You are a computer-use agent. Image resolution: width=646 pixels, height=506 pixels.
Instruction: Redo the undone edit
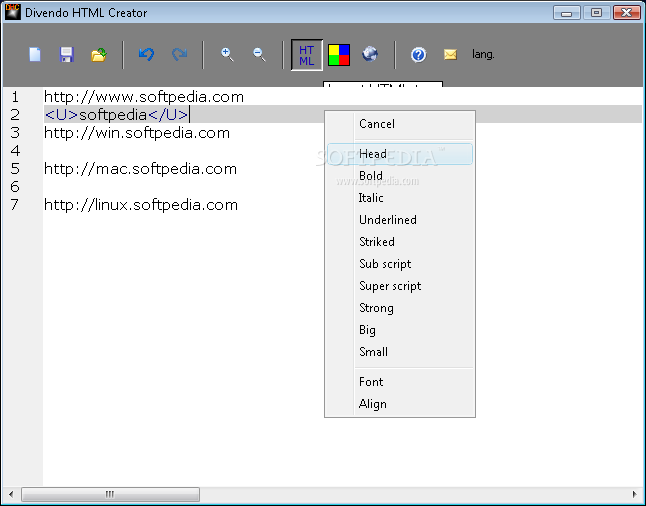coord(180,54)
